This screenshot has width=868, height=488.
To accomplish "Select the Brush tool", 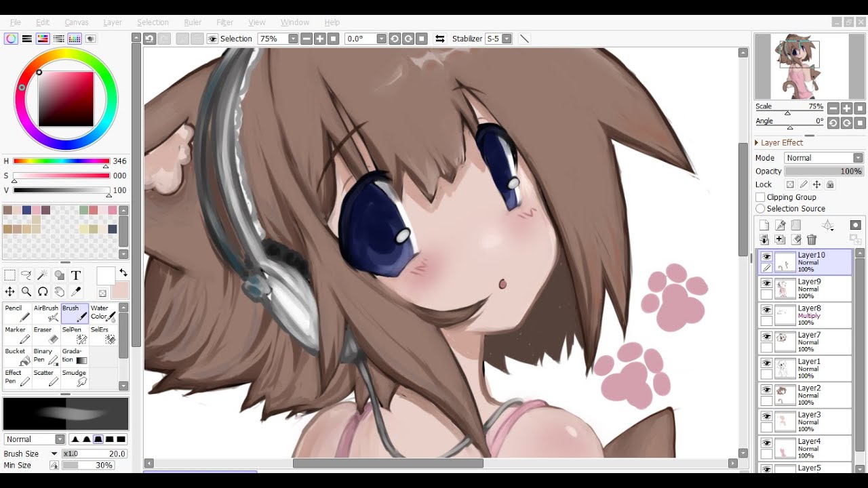I will click(x=75, y=312).
